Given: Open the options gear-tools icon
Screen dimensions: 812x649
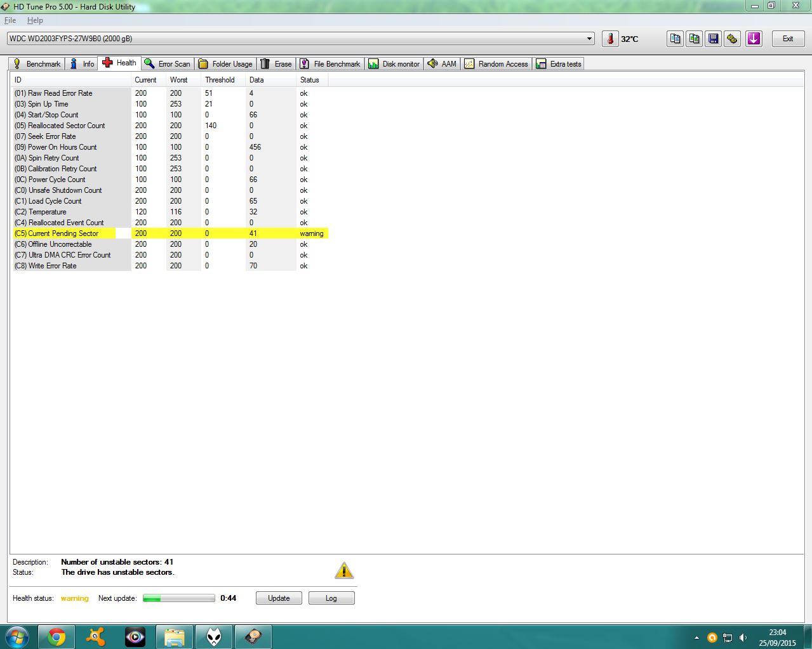Looking at the screenshot, I should tap(733, 39).
